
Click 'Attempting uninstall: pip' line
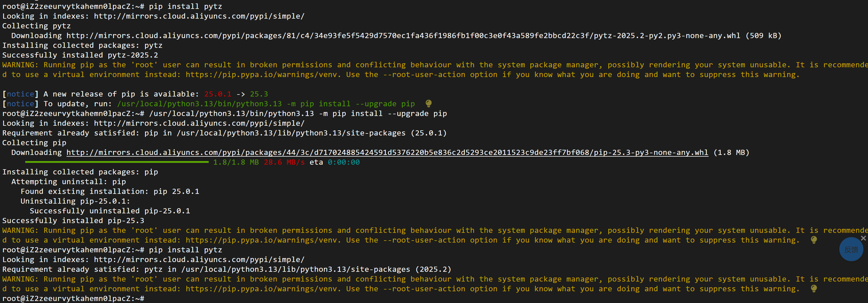click(69, 182)
